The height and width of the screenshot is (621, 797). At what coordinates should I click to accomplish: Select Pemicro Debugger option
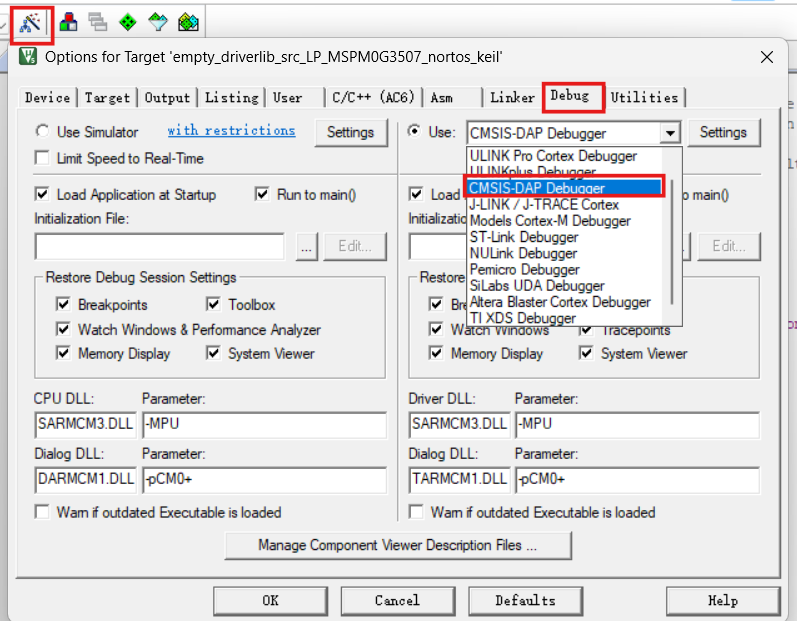(564, 269)
